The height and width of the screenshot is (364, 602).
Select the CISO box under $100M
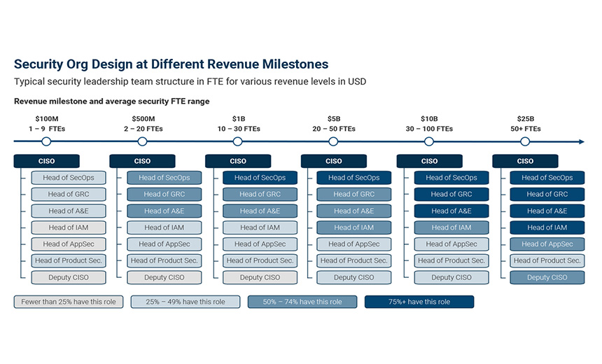(46, 161)
